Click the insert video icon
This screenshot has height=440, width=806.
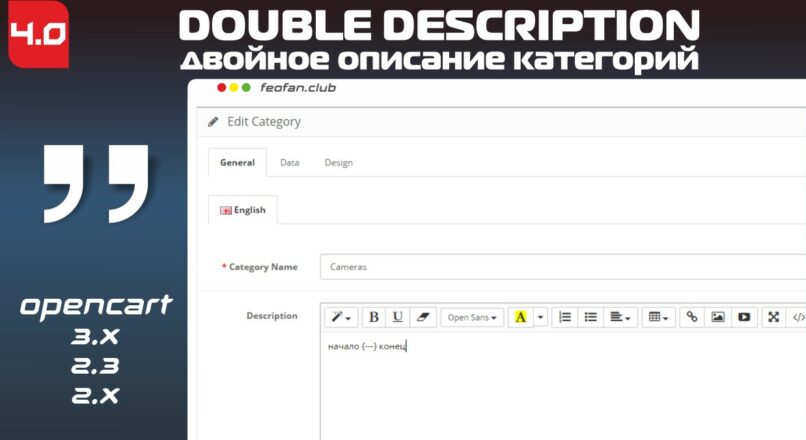[x=744, y=317]
